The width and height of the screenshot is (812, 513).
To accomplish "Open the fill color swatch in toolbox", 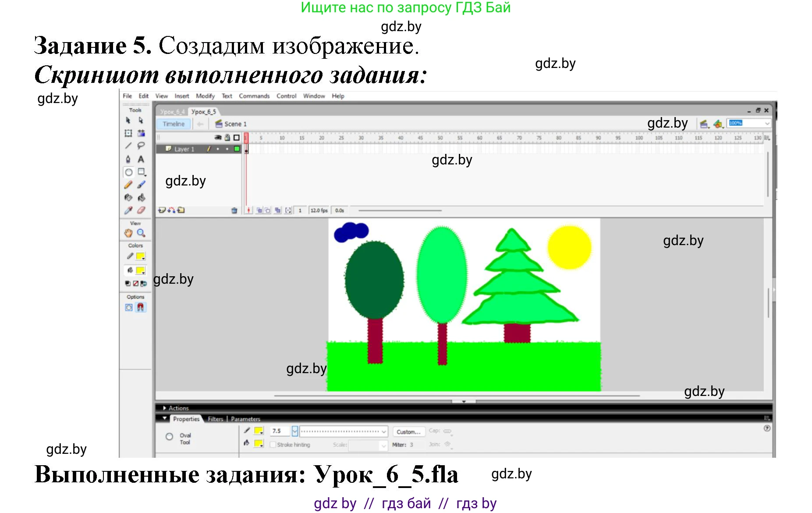I will coord(140,271).
